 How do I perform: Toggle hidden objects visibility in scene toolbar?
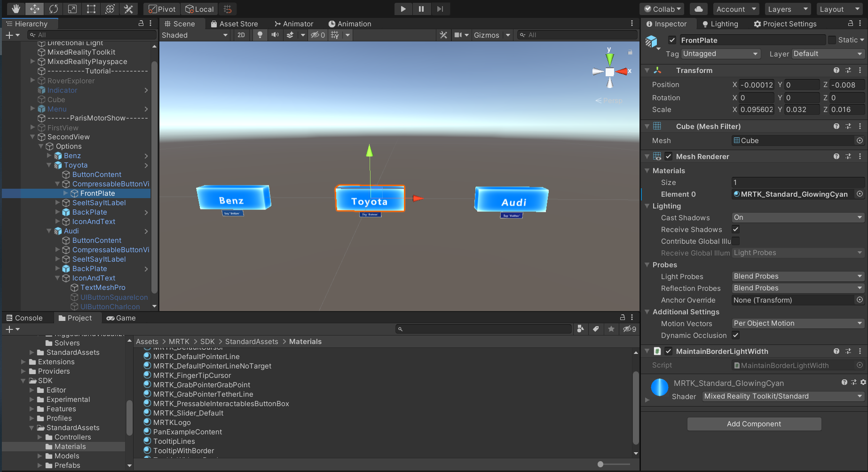tap(318, 35)
